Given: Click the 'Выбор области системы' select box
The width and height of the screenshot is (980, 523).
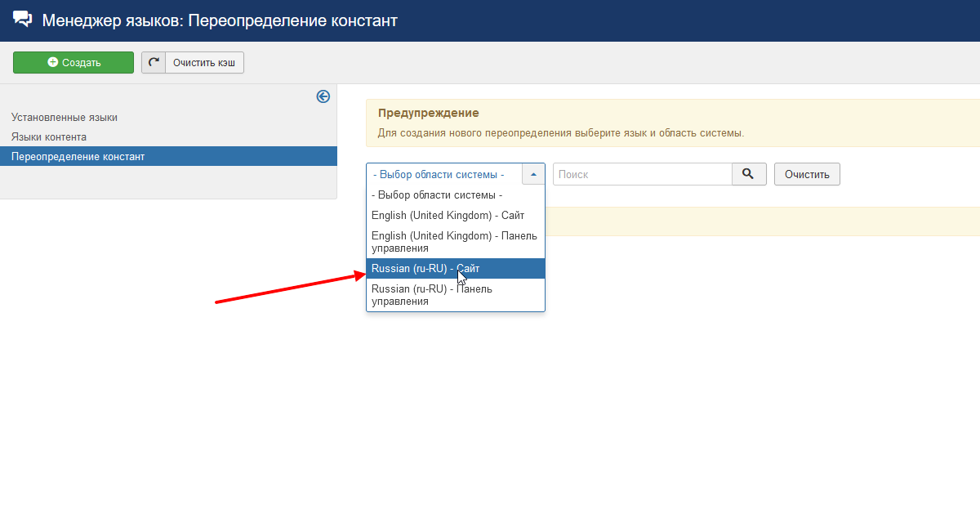Looking at the screenshot, I should point(443,174).
